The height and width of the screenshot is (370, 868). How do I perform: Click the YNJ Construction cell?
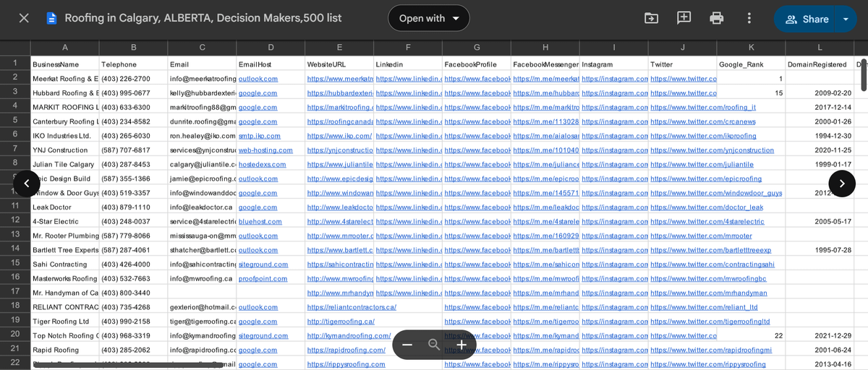64,150
